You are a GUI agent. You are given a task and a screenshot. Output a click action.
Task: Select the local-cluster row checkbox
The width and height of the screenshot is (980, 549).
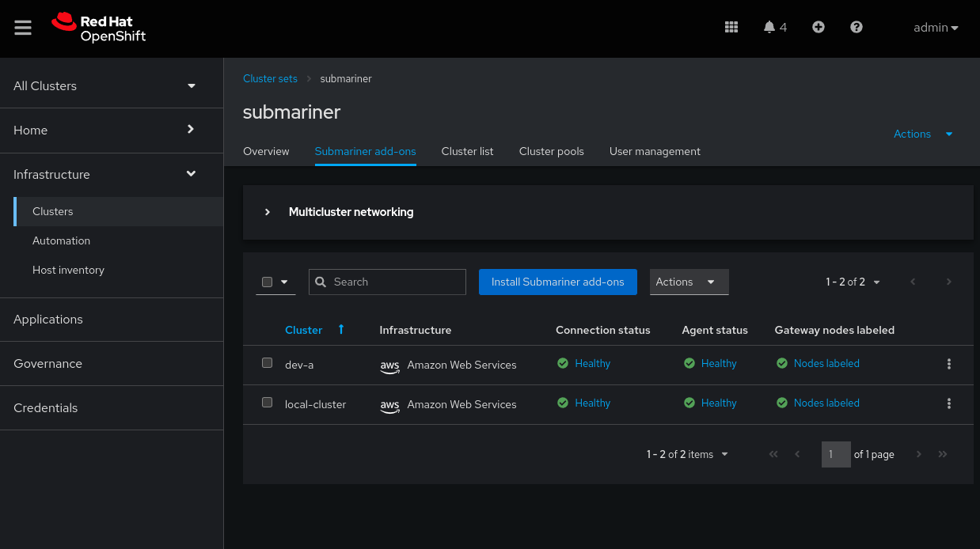point(268,403)
